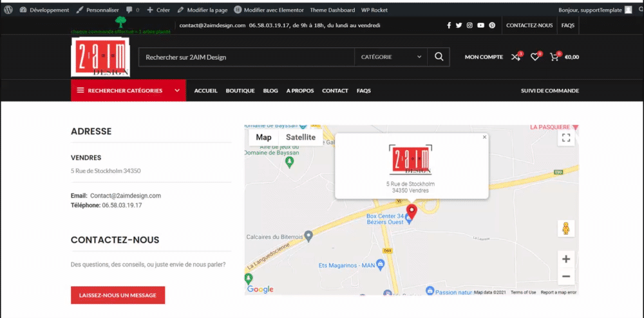The height and width of the screenshot is (318, 644).
Task: Click the search magnifier button
Action: click(439, 57)
